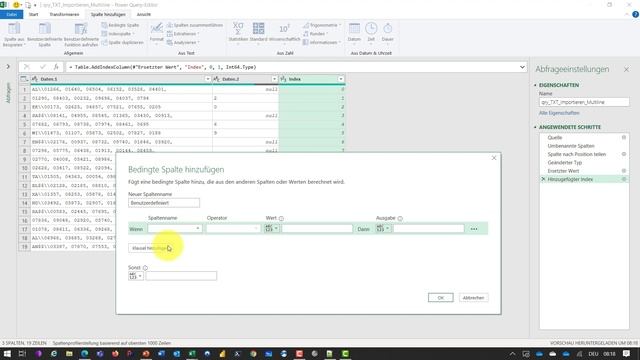The height and width of the screenshot is (360, 640).
Task: Open Trigonometrie dropdown in ribbon
Action: 322,25
